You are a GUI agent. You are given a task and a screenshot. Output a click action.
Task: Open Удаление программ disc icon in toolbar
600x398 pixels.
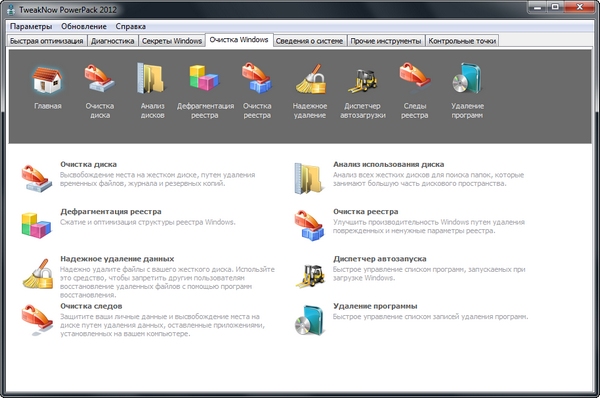467,78
